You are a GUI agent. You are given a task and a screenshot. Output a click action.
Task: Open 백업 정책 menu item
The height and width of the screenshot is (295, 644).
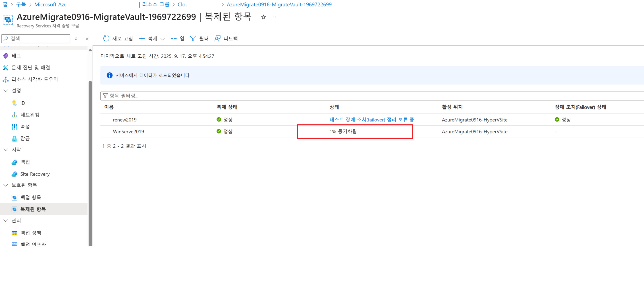click(x=31, y=233)
